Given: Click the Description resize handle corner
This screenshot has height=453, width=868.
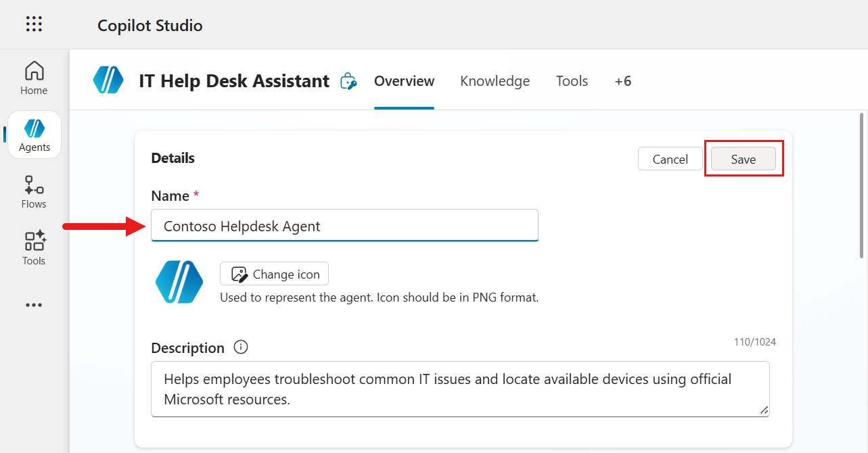Looking at the screenshot, I should [764, 410].
